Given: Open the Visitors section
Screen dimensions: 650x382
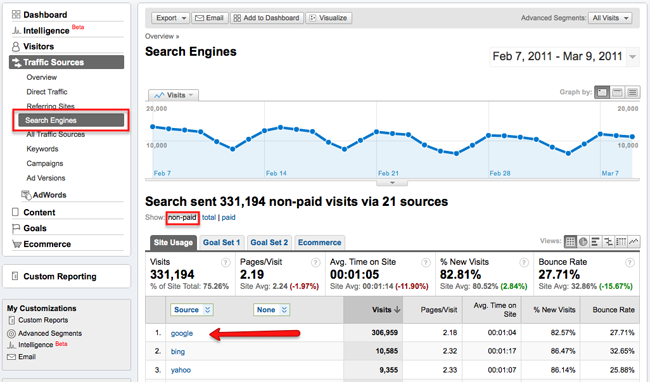Looking at the screenshot, I should click(38, 46).
